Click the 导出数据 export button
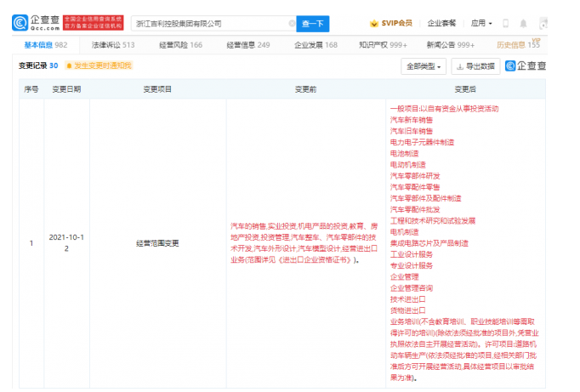 475,65
